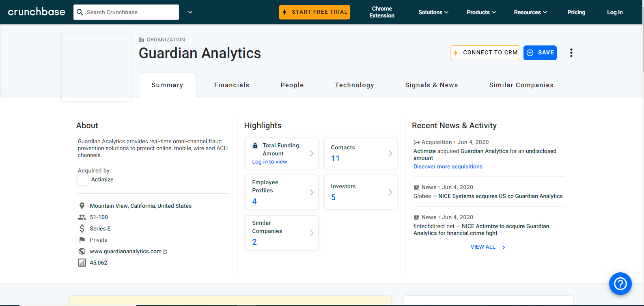644x306 pixels.
Task: Click the news icon for Globes article
Action: coord(416,187)
